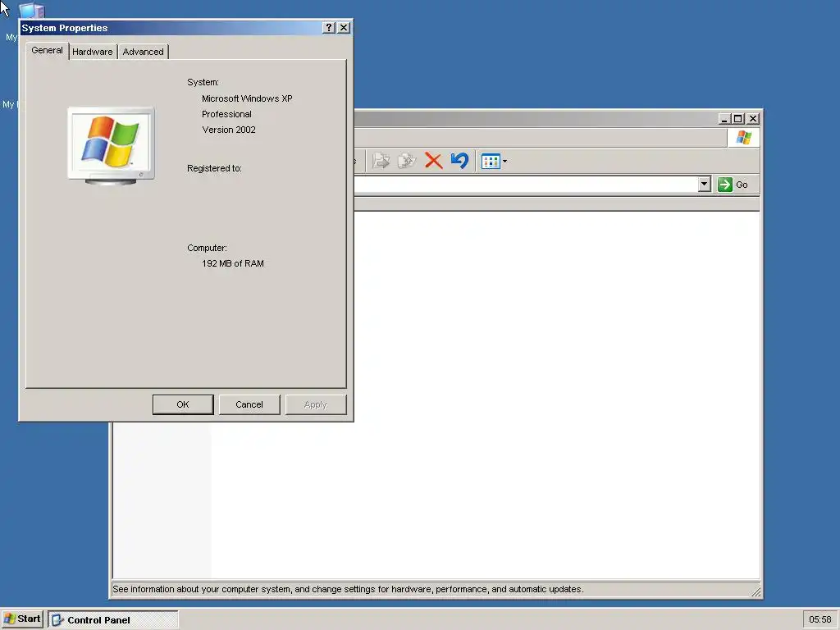The height and width of the screenshot is (630, 840).
Task: Click the red Delete X toolbar icon
Action: click(433, 161)
